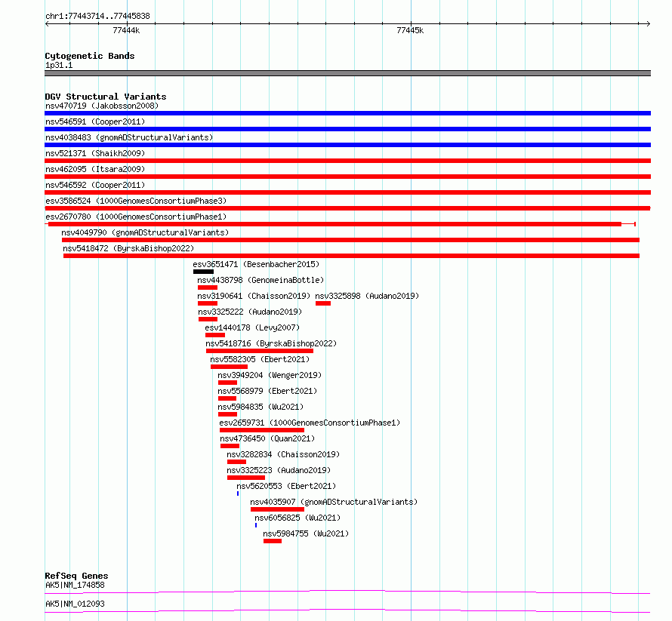
Task: Open nsv3325222 (Audano2019) label
Action: click(x=250, y=312)
